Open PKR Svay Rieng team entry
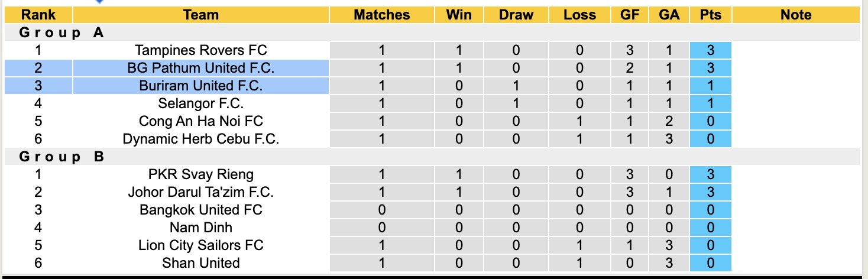This screenshot has width=868, height=279. click(x=200, y=174)
